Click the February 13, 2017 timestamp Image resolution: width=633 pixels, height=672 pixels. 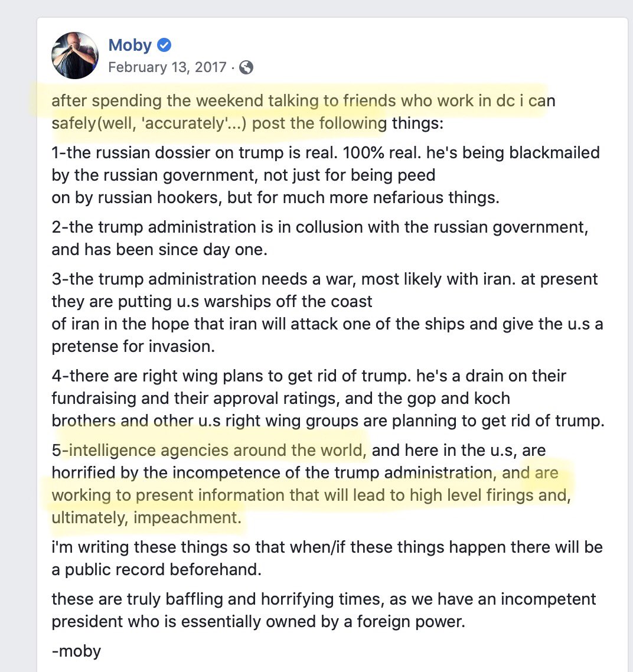(168, 67)
